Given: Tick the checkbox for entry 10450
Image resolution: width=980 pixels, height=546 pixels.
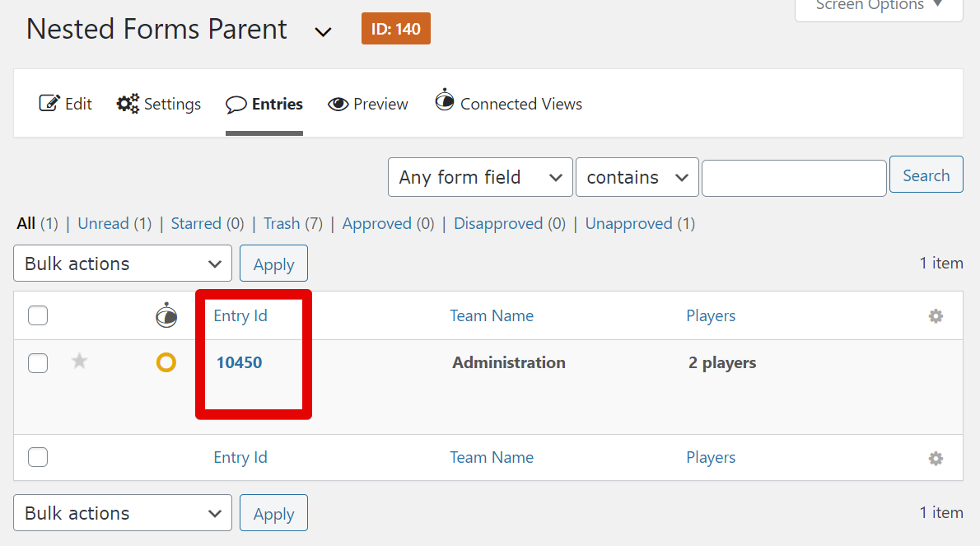Looking at the screenshot, I should tap(38, 363).
